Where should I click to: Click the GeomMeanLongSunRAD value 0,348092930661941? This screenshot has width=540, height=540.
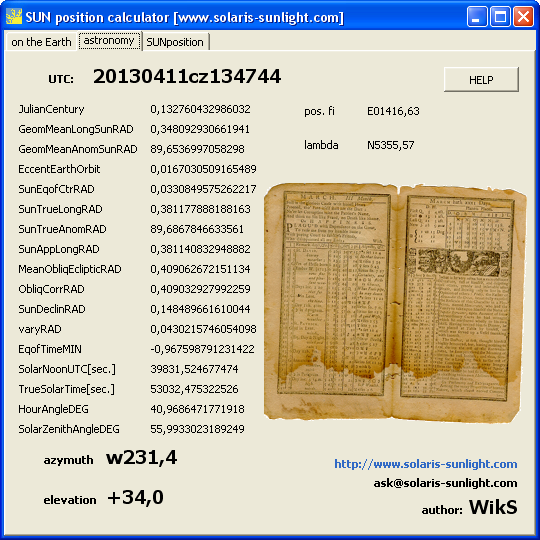point(200,129)
